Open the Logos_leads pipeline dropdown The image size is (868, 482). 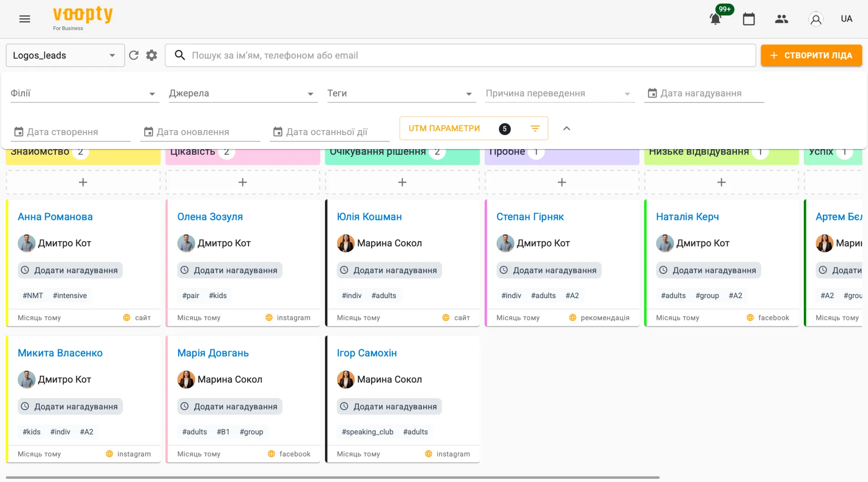tap(65, 55)
